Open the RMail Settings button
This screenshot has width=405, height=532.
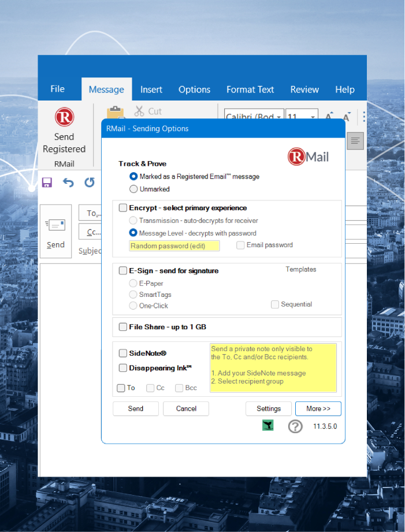(269, 408)
